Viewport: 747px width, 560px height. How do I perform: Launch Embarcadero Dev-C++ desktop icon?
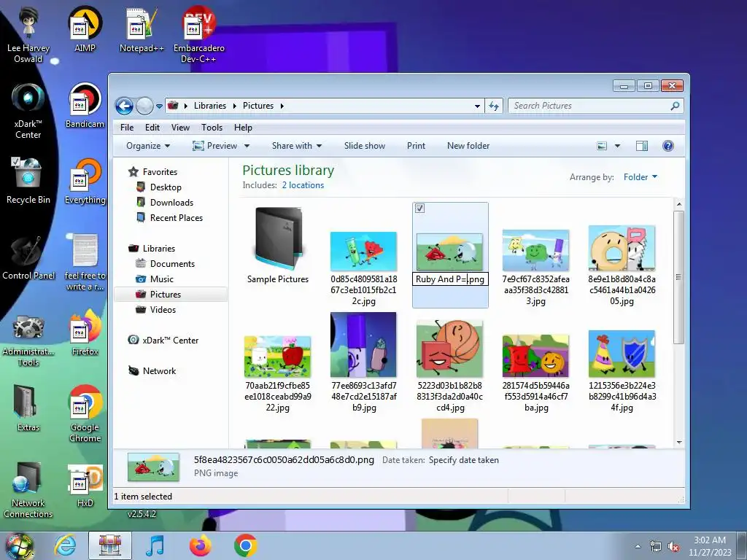point(198,34)
